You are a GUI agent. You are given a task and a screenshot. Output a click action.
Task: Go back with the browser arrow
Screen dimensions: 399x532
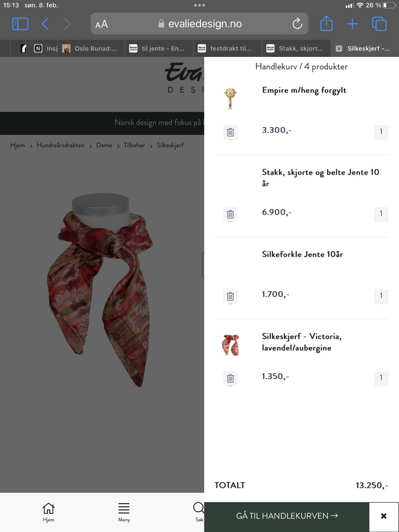(x=45, y=24)
